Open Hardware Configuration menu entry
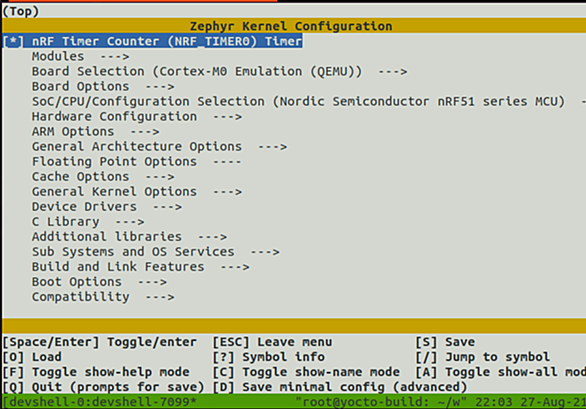The height and width of the screenshot is (409, 586). [x=137, y=117]
